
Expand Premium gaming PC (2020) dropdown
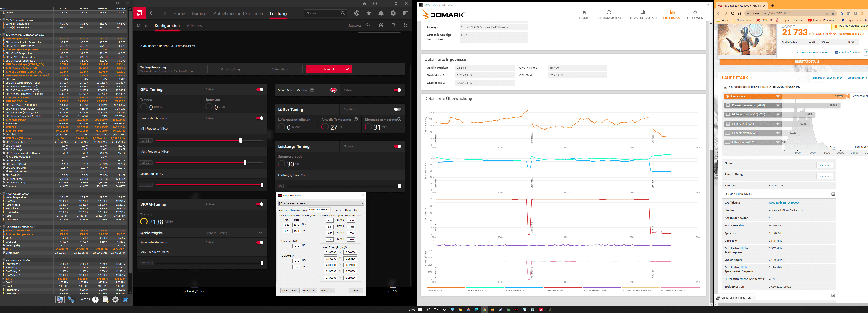(x=778, y=105)
